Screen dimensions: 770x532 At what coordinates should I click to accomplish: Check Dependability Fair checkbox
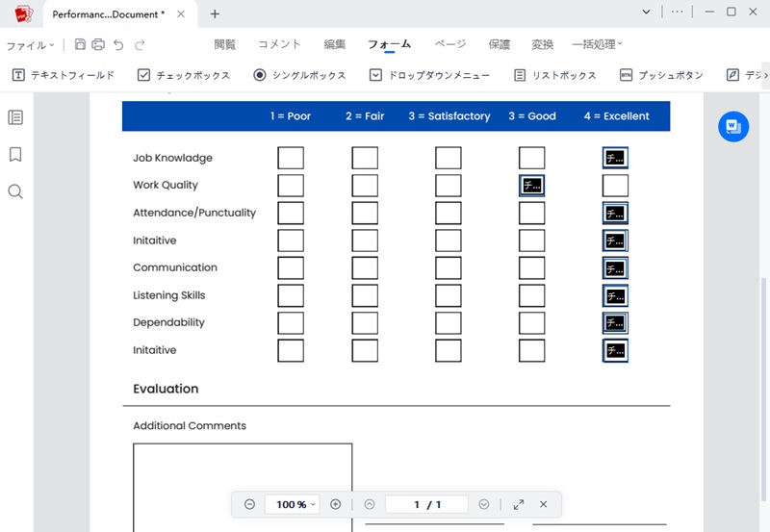[x=365, y=323]
